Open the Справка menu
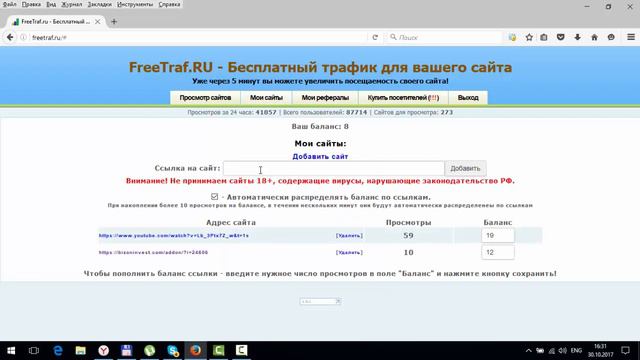 pos(169,4)
